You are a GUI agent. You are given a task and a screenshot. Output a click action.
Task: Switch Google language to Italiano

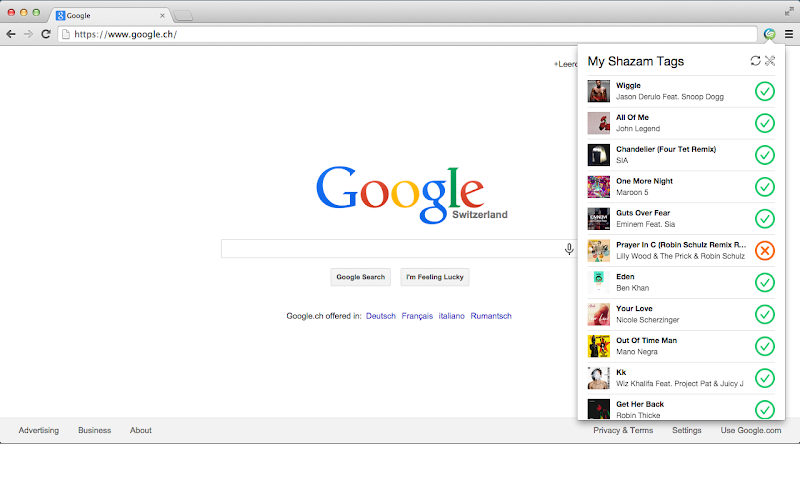pyautogui.click(x=452, y=316)
